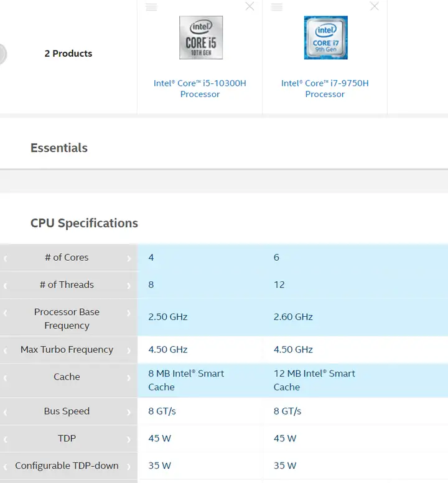Click left chevron on Configurable TDP-down row

click(5, 467)
